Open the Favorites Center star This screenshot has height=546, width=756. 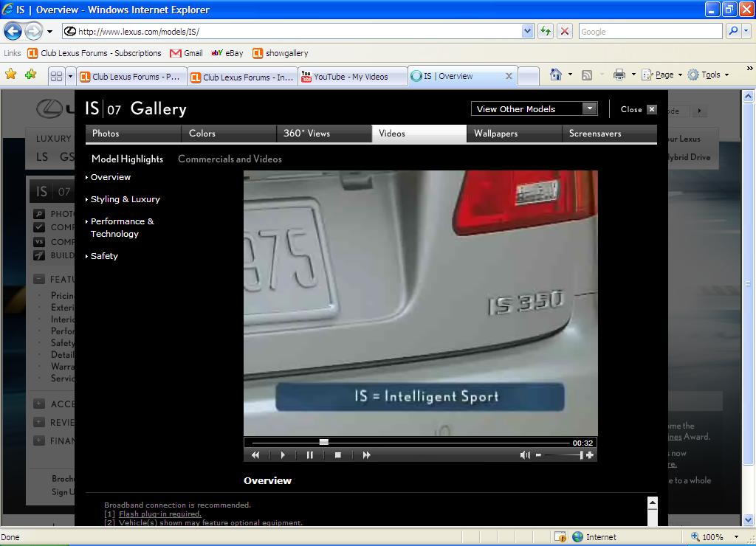(11, 75)
